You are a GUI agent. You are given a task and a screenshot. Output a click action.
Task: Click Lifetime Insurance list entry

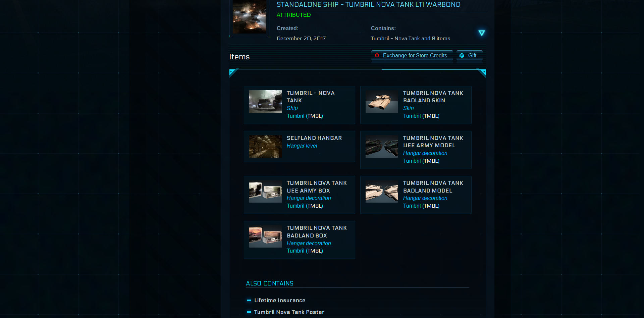279,301
